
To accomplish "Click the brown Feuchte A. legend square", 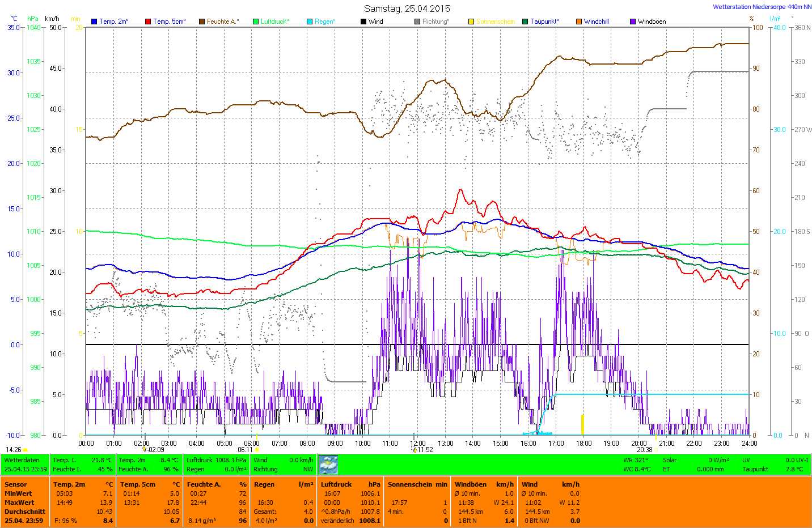I will (x=202, y=22).
